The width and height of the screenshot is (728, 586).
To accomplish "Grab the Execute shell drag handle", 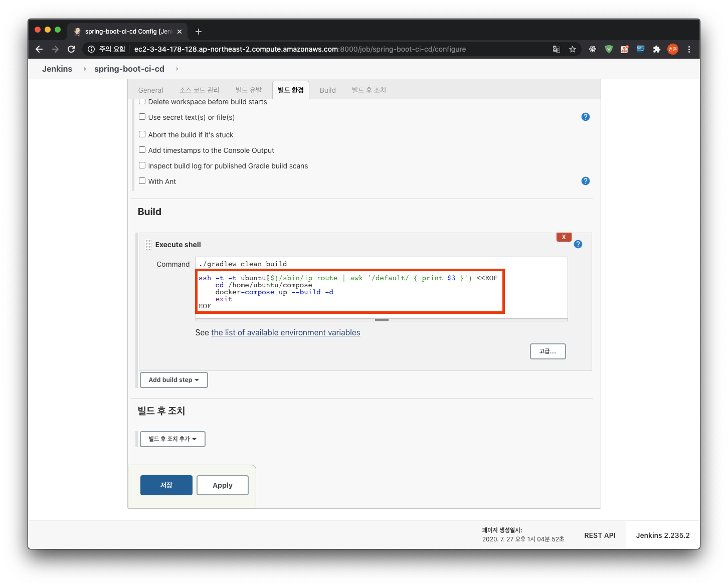I will point(148,245).
